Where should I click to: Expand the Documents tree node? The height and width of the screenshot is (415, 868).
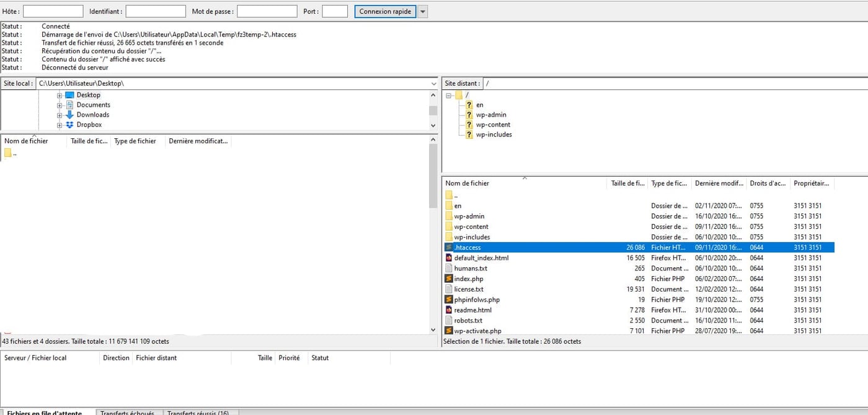[60, 105]
